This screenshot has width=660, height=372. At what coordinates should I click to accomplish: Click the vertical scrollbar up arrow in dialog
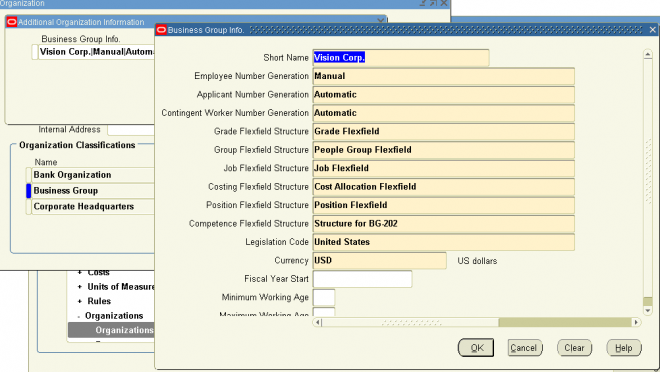coord(648,55)
